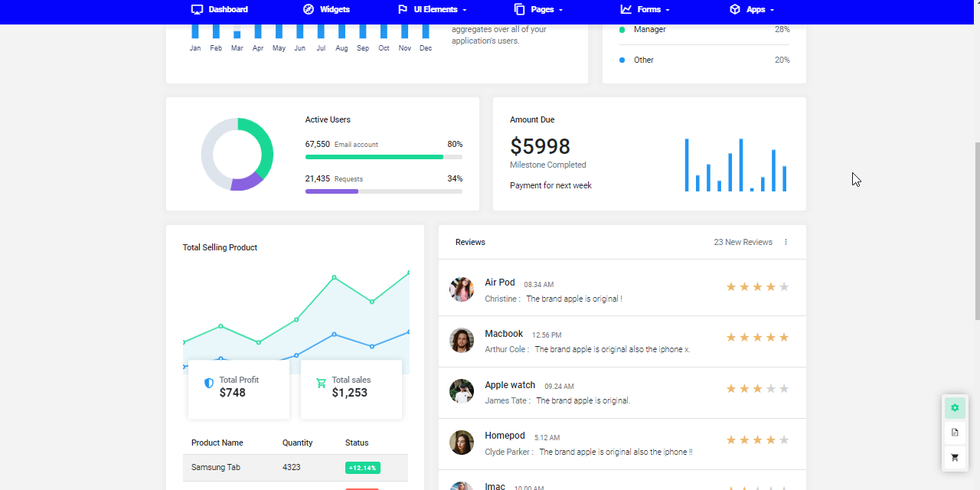This screenshot has height=490, width=980.
Task: Click the Milestone Completed text
Action: [x=548, y=165]
